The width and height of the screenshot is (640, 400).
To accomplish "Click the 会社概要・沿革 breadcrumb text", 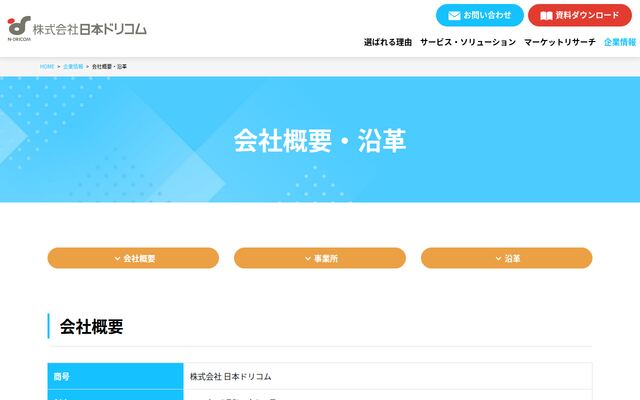I will tap(109, 67).
